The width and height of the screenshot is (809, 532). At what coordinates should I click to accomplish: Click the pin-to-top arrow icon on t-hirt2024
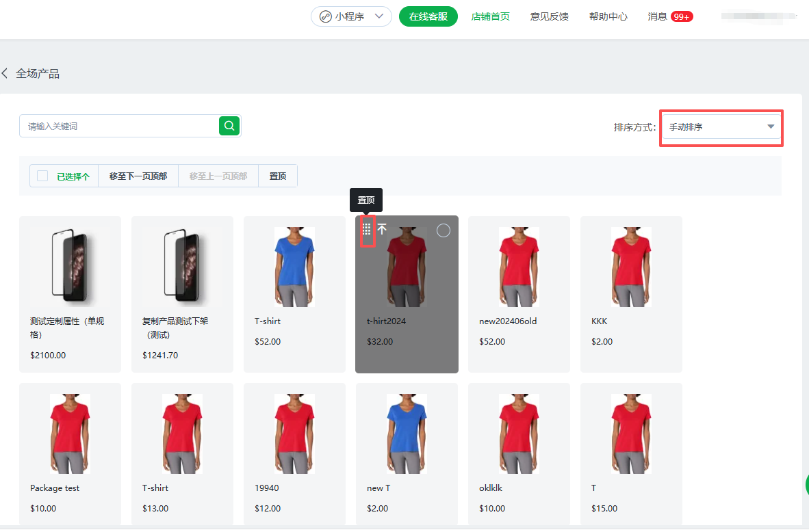382,230
